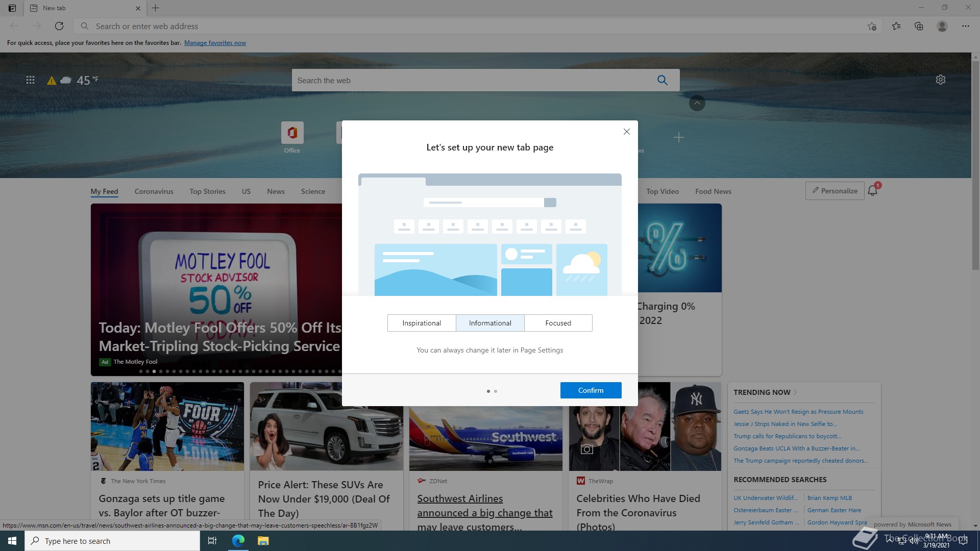The width and height of the screenshot is (980, 551).
Task: Click the weather alert warning icon
Action: (x=52, y=81)
